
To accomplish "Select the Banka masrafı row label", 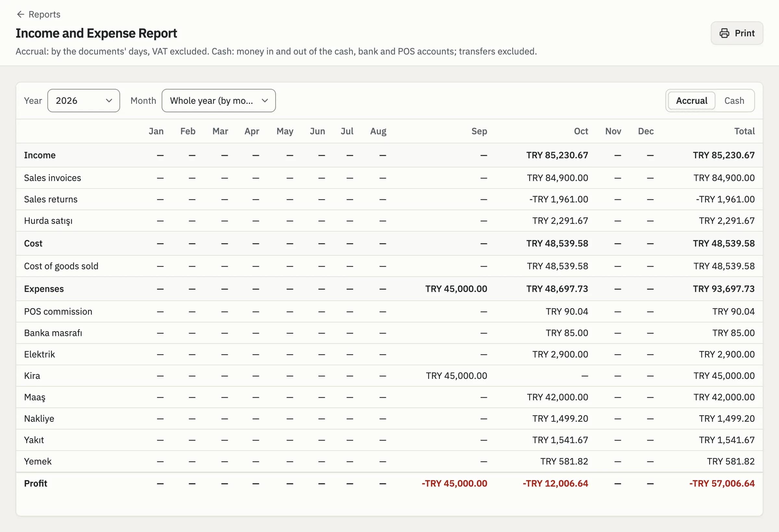I will pyautogui.click(x=53, y=333).
